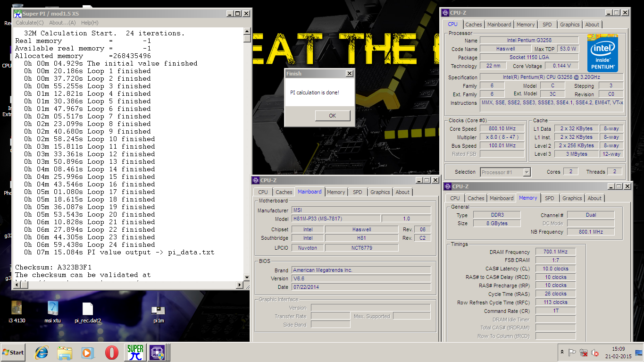Image resolution: width=644 pixels, height=362 pixels.
Task: Click Super PI horizontal scrollbar right arrow
Action: click(239, 285)
